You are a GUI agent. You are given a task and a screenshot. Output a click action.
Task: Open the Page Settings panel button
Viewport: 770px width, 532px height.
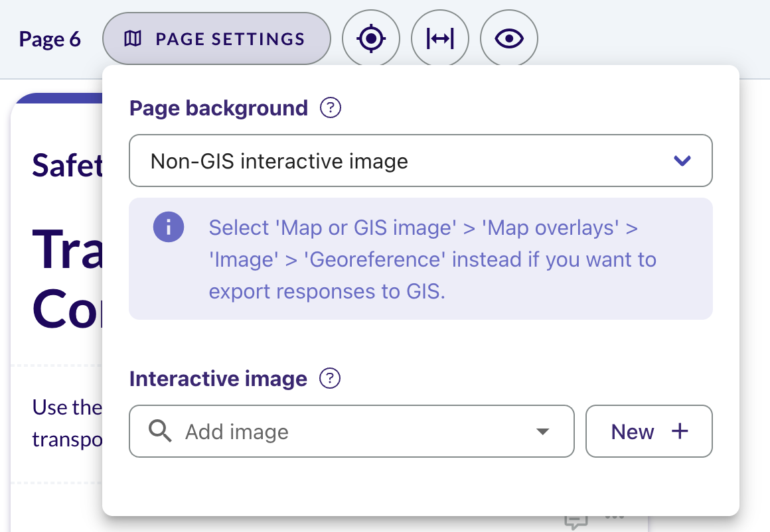click(x=216, y=38)
